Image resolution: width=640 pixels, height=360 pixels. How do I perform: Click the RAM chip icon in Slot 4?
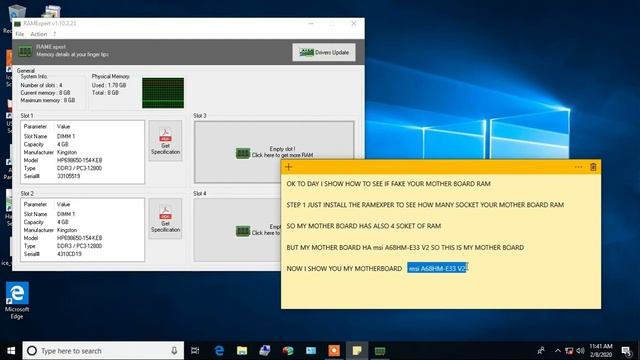tap(243, 231)
